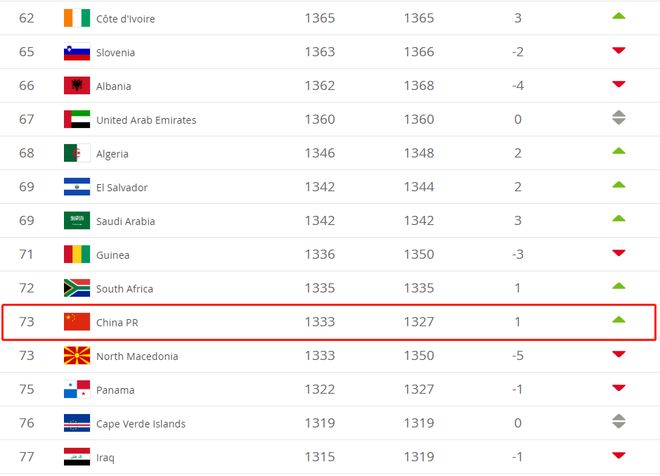
Task: Click green up arrow in China PR row
Action: 618,319
